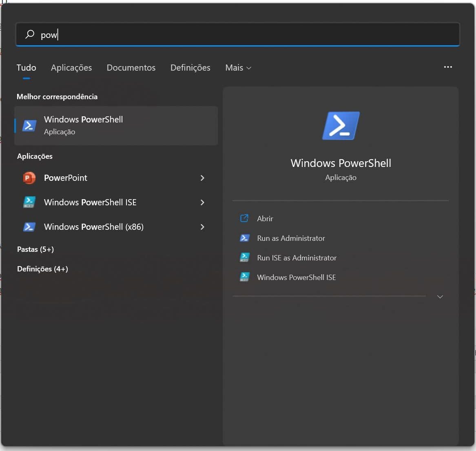This screenshot has width=476, height=451.
Task: Click the Run as Administrator shield icon
Action: click(244, 238)
